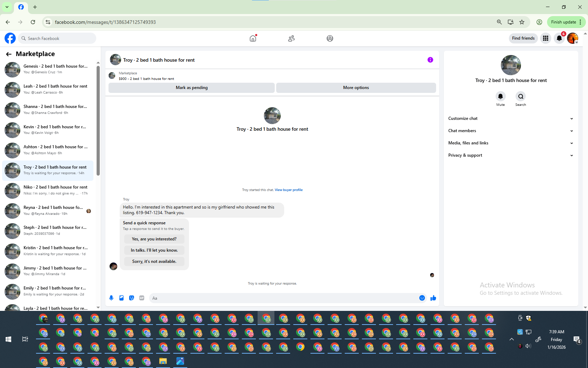Bookmark this page with the star icon
The image size is (588, 368).
522,22
